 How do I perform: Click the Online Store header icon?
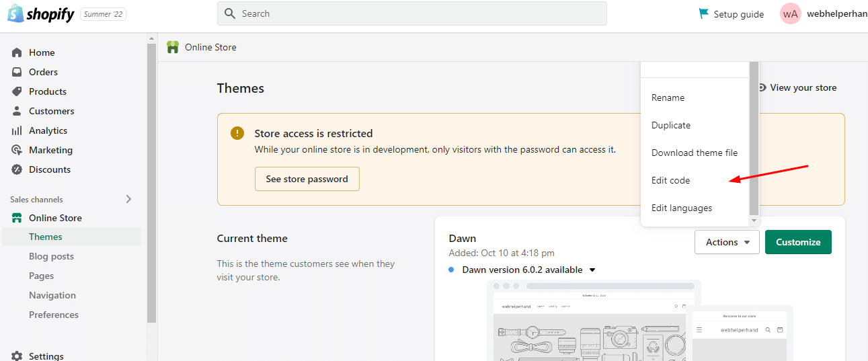click(173, 47)
